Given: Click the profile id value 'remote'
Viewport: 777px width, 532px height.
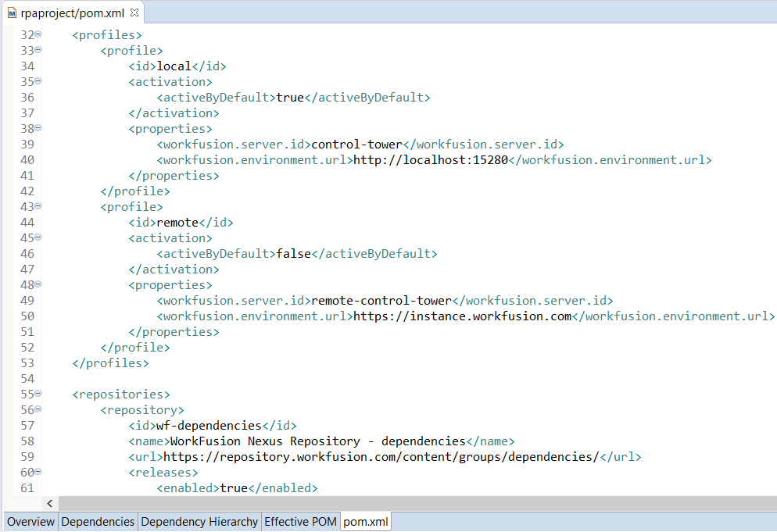Looking at the screenshot, I should [x=177, y=223].
